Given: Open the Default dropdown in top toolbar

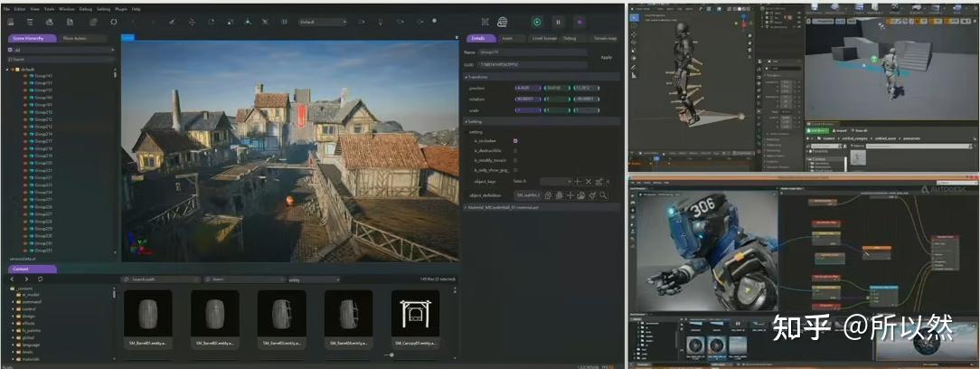Looking at the screenshot, I should (x=323, y=22).
